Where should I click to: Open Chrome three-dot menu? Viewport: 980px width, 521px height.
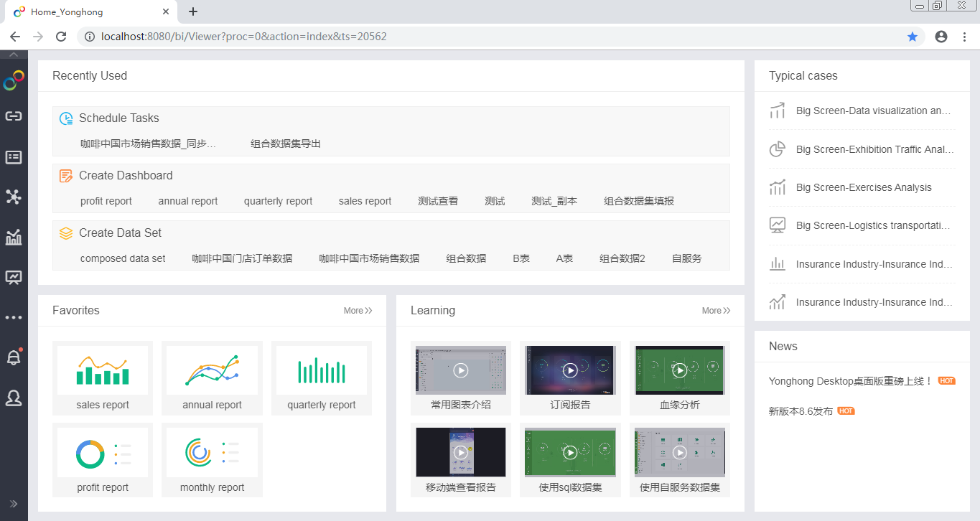[x=964, y=37]
